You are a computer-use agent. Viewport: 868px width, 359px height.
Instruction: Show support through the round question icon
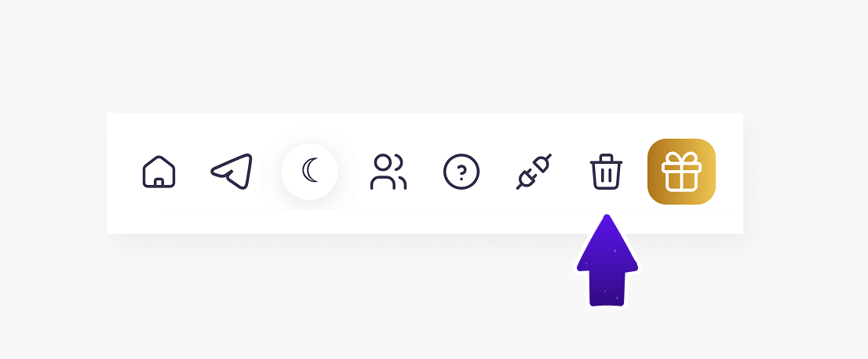(461, 172)
